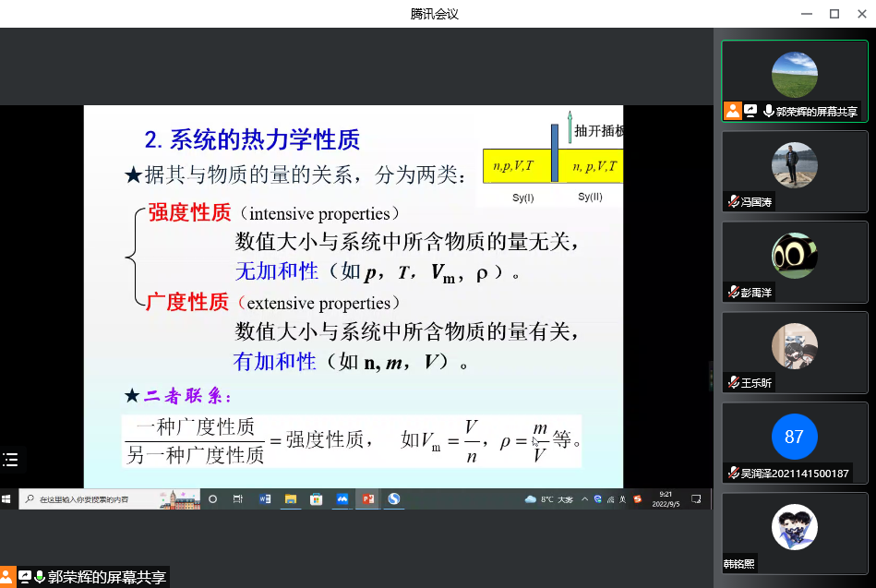Click the muted microphone icon for 冯国涛
This screenshot has width=876, height=588.
[733, 201]
